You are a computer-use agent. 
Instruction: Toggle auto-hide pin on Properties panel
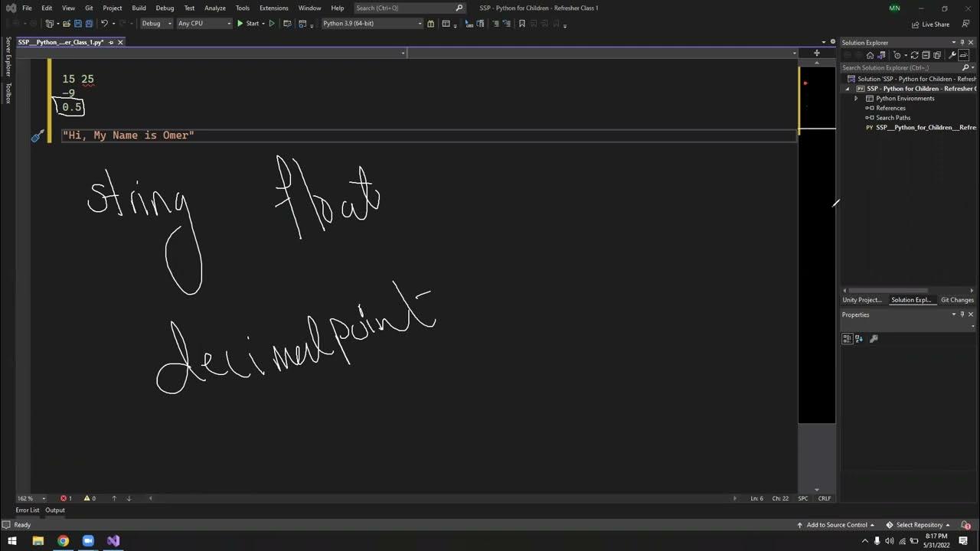962,315
